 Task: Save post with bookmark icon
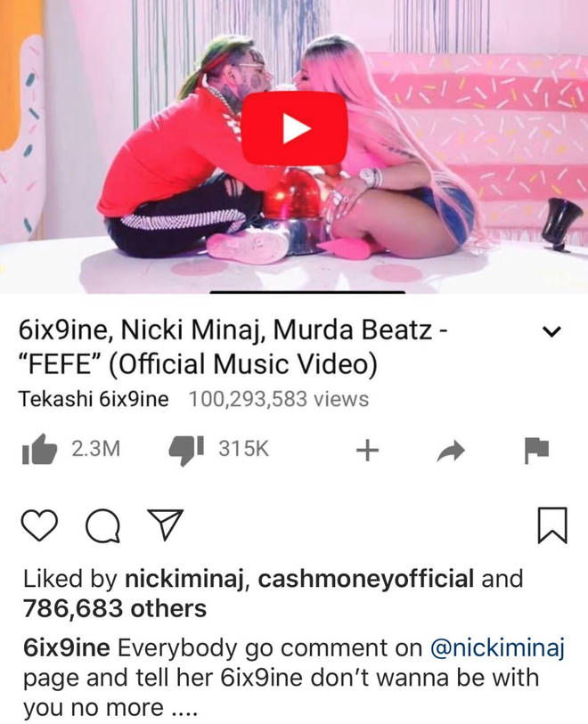552,525
